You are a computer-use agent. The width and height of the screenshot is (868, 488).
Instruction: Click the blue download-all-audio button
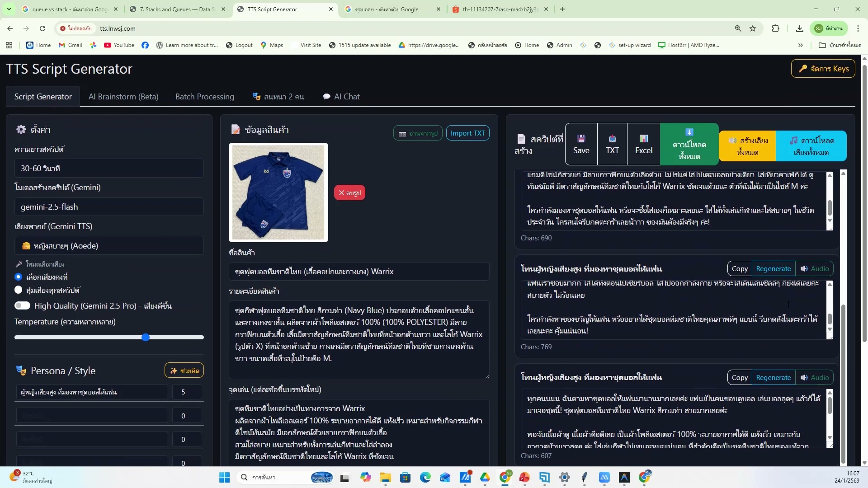coord(811,146)
